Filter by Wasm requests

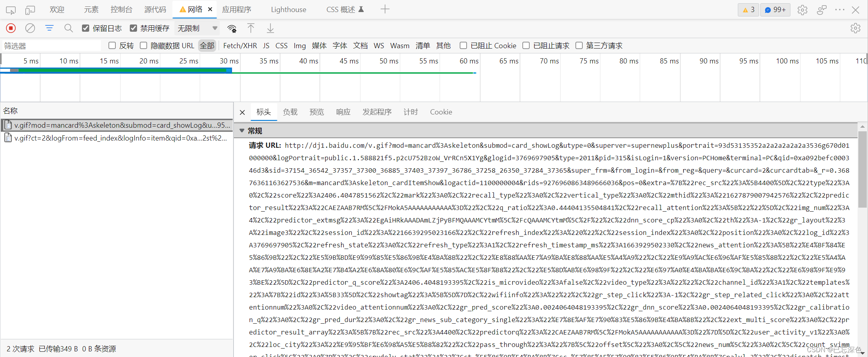pos(400,46)
